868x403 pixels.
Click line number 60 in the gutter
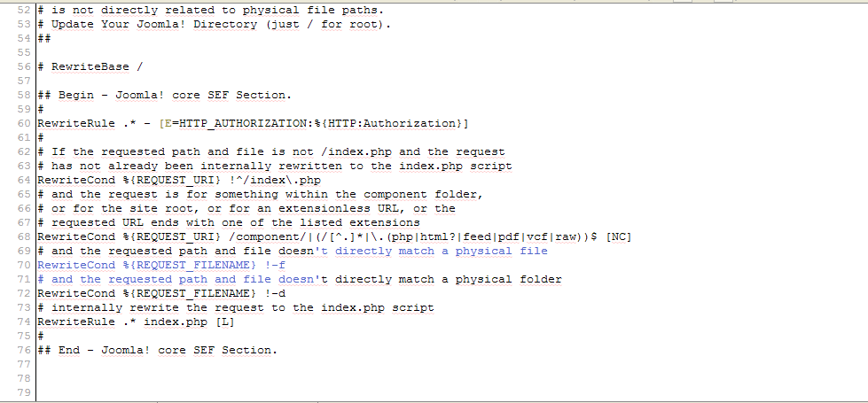click(23, 123)
